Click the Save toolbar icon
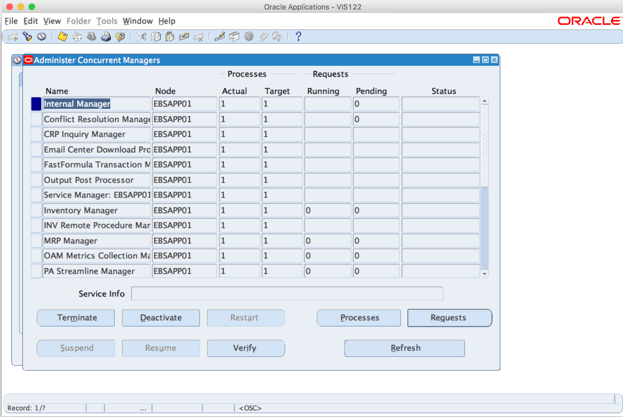This screenshot has height=417, width=623. (x=62, y=37)
